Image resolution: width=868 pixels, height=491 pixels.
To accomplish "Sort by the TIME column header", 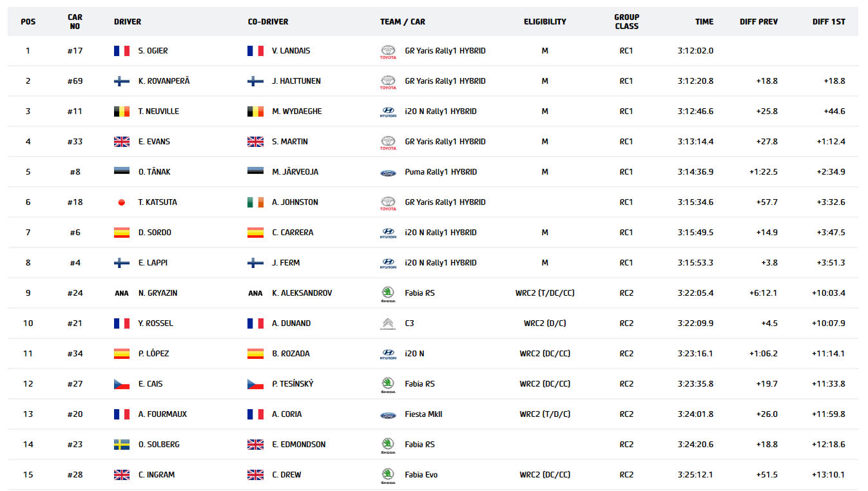I will 704,22.
